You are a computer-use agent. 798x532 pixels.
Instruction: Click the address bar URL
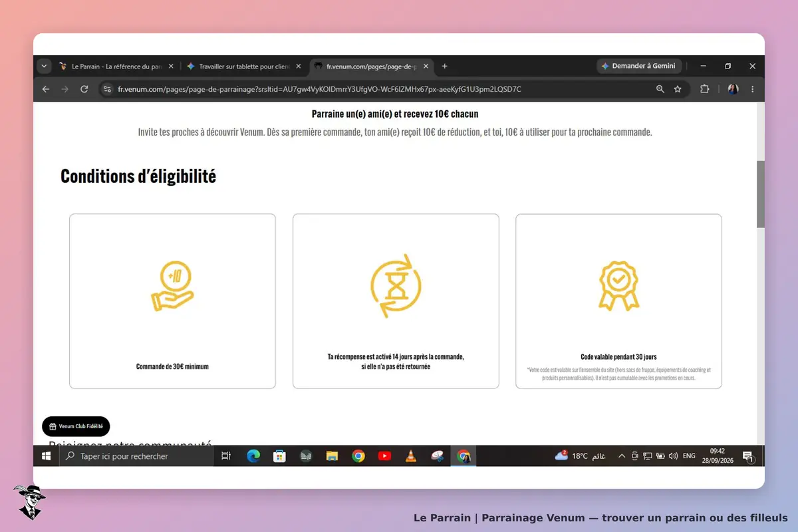coord(319,89)
